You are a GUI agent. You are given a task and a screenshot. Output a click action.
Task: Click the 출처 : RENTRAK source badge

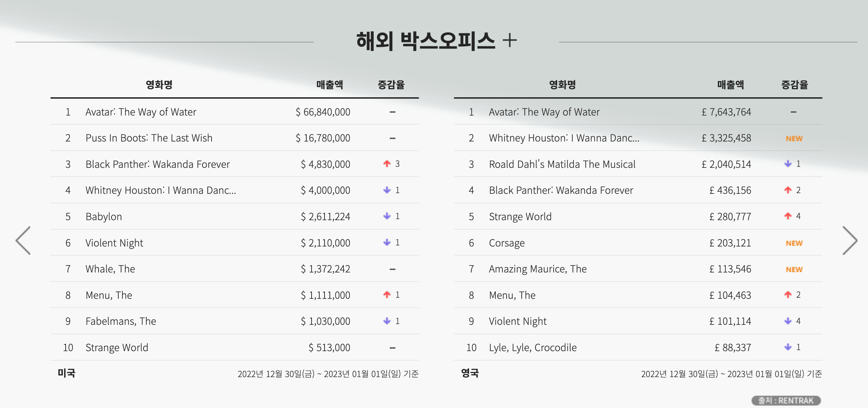[786, 400]
